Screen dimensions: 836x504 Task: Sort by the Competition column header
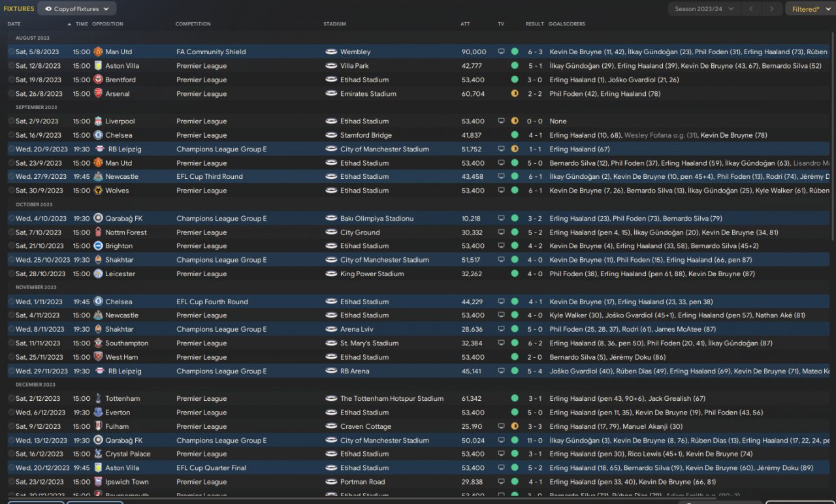tap(193, 24)
